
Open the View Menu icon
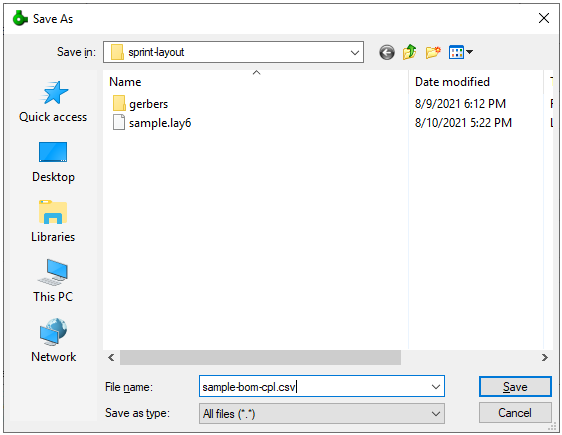[461, 53]
